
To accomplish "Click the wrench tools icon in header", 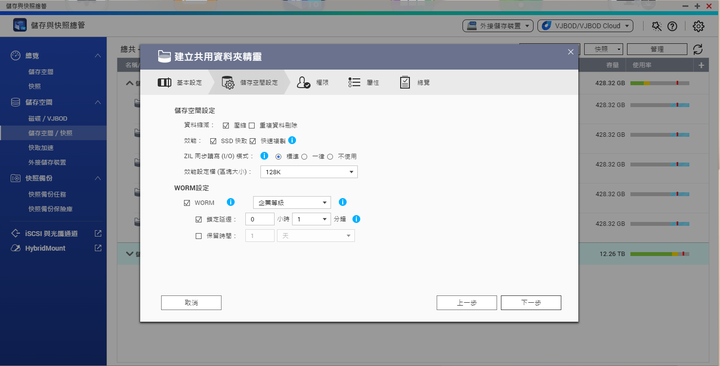I will click(x=657, y=26).
